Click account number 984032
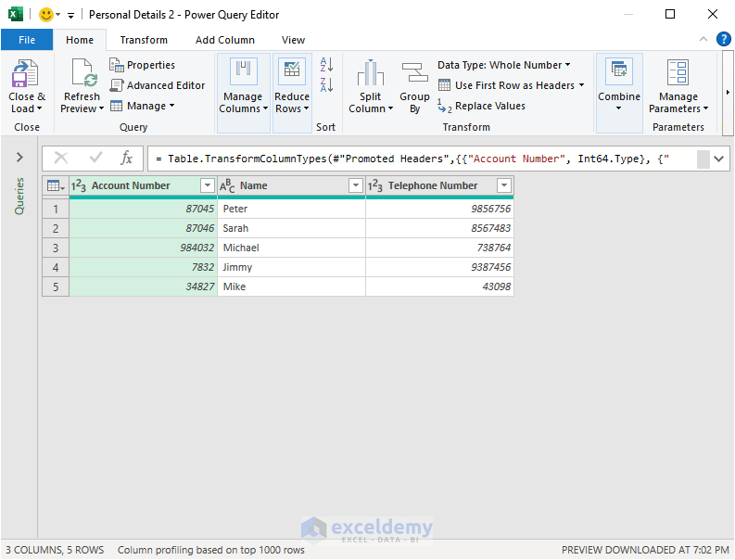 click(143, 248)
